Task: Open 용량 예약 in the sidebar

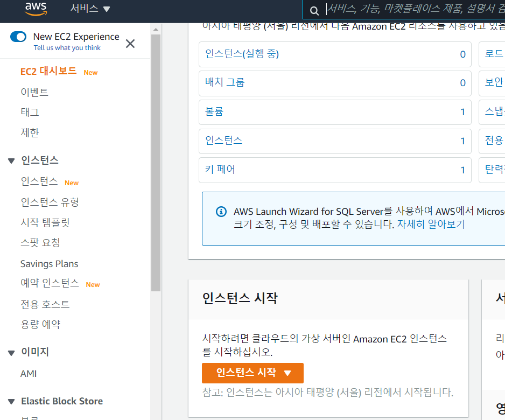Action: point(40,324)
